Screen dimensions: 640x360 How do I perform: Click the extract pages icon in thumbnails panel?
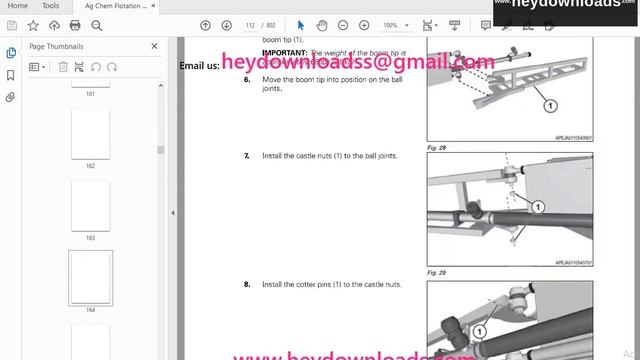pyautogui.click(x=79, y=67)
